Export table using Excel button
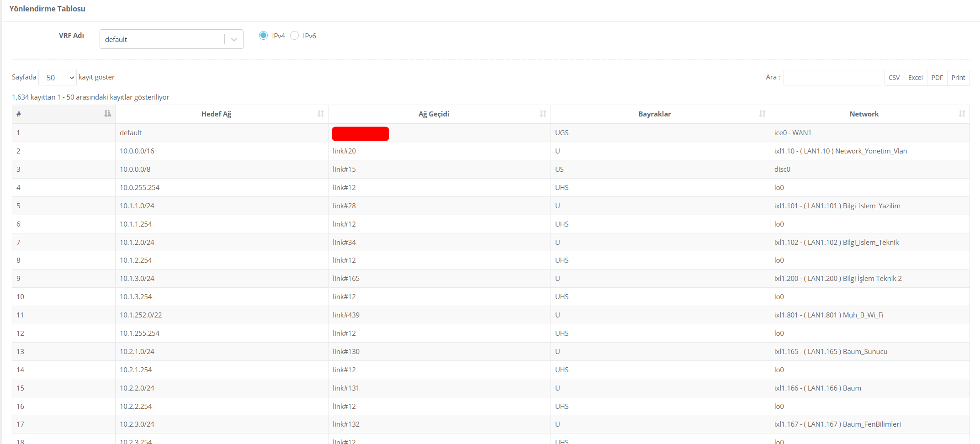The height and width of the screenshot is (444, 980). (x=915, y=78)
